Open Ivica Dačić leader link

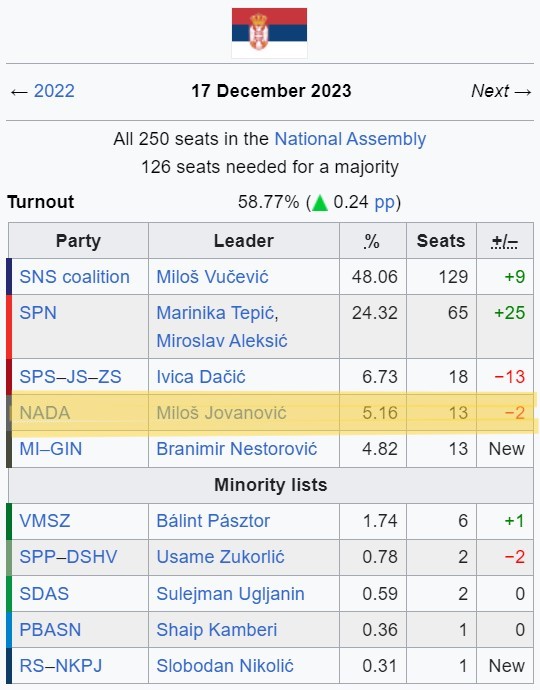tap(201, 377)
